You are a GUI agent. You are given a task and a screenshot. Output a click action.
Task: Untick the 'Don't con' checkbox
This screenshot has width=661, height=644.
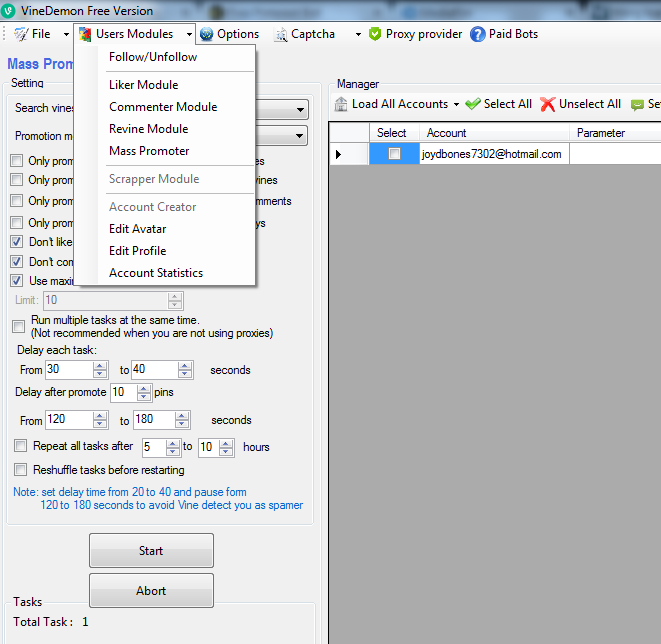17,261
